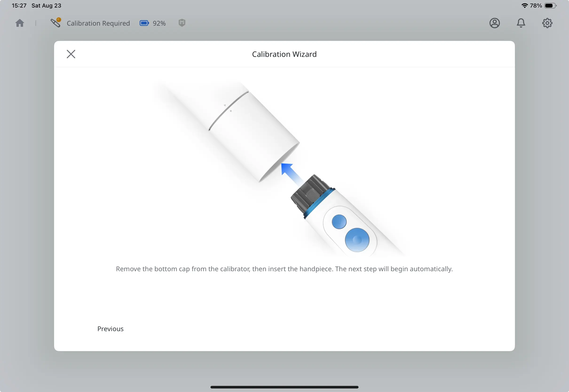
Task: View notifications via the bell icon
Action: 521,23
